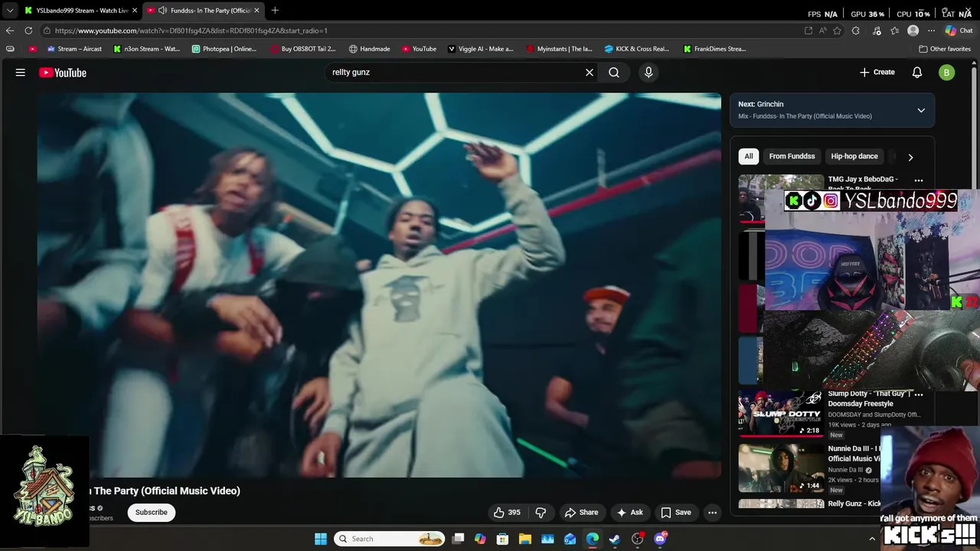Click the Create button
This screenshot has width=980, height=551.
point(877,72)
